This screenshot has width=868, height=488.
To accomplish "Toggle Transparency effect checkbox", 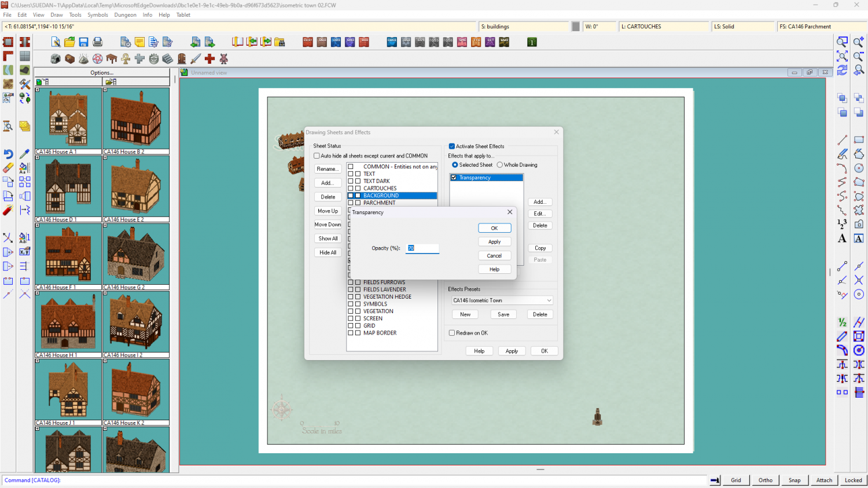I will [x=454, y=178].
